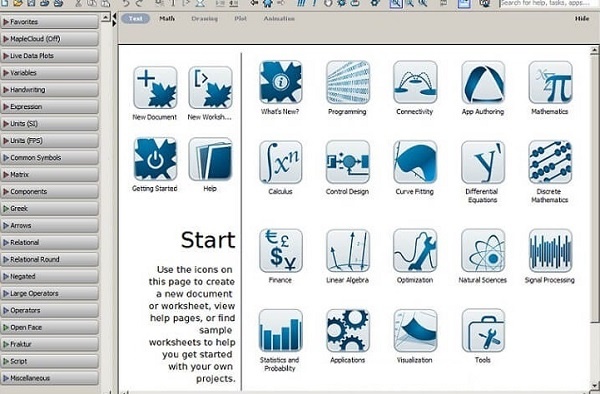Open the Help book icon
The height and width of the screenshot is (394, 600).
pyautogui.click(x=210, y=159)
